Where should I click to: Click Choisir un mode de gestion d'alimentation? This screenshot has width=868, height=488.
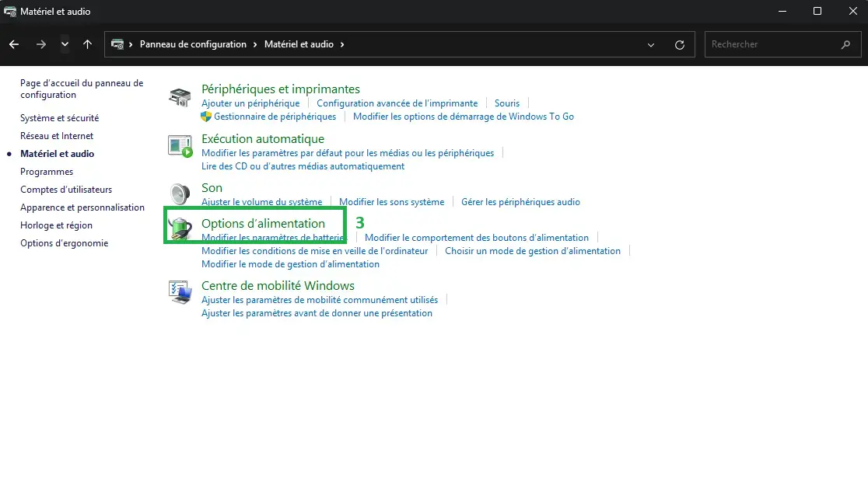coord(533,251)
